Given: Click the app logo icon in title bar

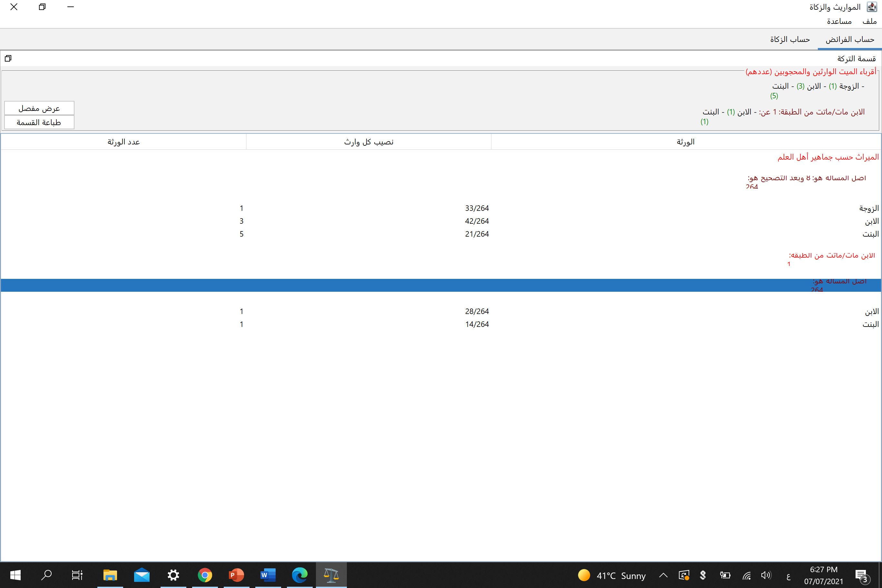Looking at the screenshot, I should (x=871, y=7).
